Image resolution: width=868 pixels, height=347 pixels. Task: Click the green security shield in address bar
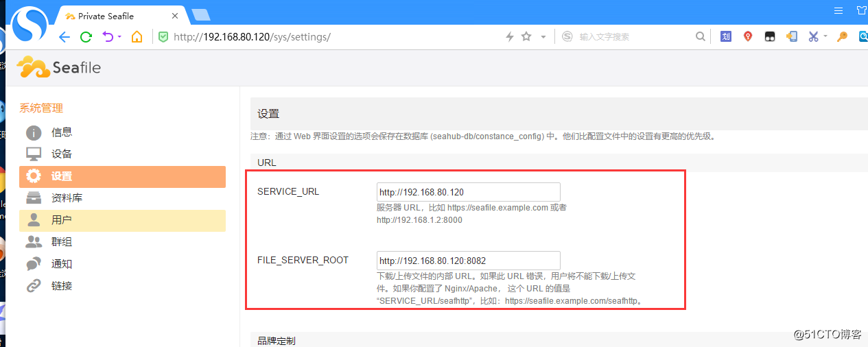[163, 37]
